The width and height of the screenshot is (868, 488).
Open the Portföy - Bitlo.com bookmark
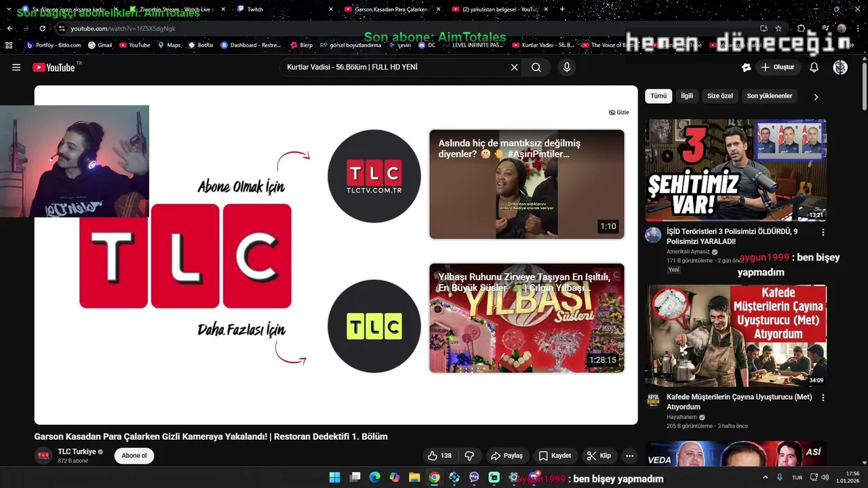click(x=54, y=45)
